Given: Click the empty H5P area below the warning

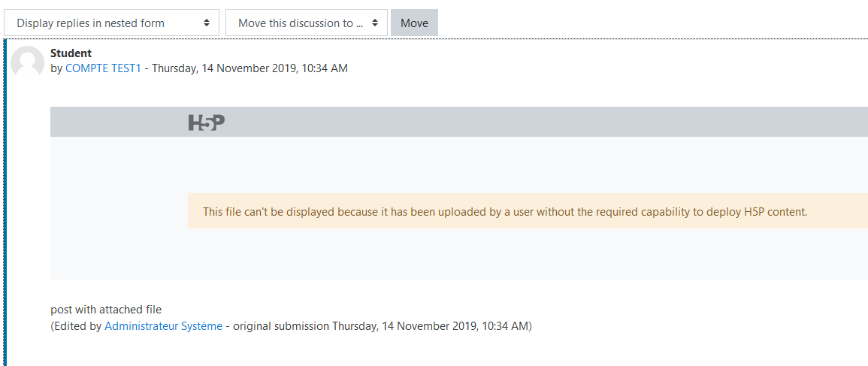Looking at the screenshot, I should click(x=459, y=253).
